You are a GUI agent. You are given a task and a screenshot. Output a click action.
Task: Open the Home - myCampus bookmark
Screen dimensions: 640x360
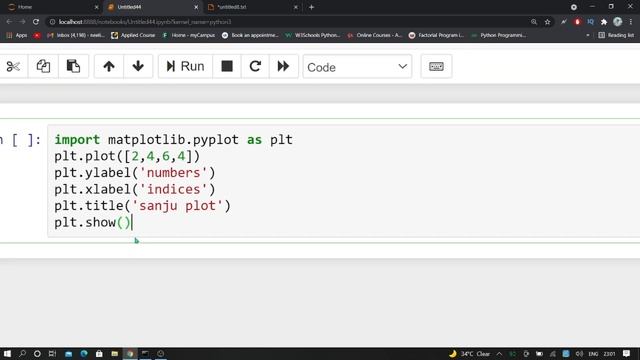click(189, 36)
